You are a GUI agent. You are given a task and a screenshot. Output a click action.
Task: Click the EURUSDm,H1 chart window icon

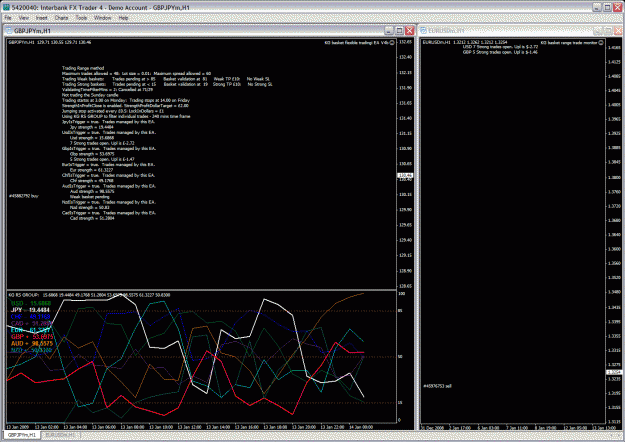point(424,31)
